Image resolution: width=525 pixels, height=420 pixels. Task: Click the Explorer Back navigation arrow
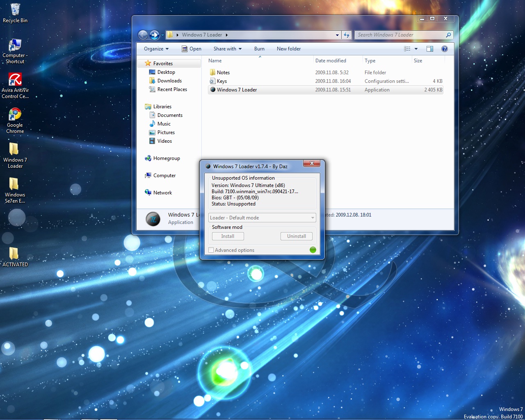point(143,35)
